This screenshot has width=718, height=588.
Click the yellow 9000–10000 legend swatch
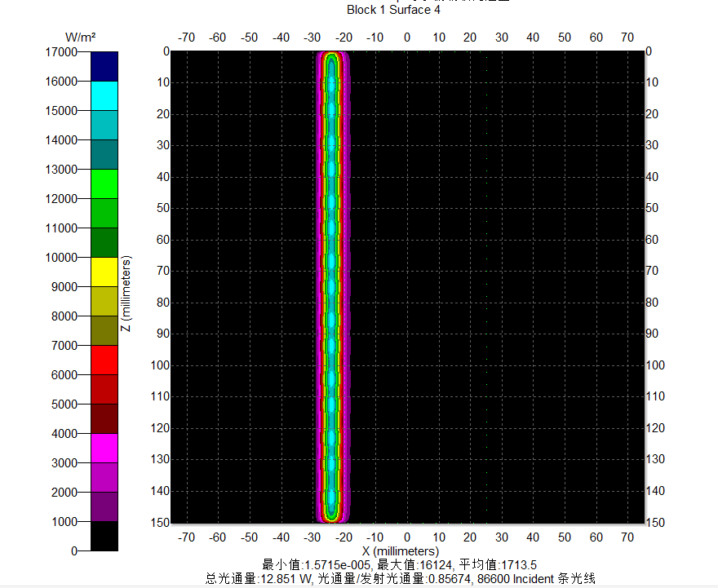pos(104,272)
